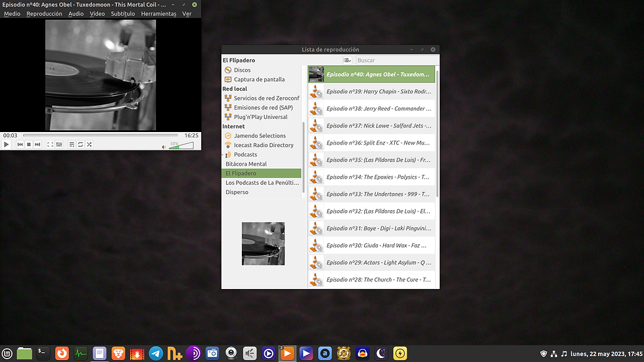Open the Medio menu
The height and width of the screenshot is (362, 644).
tap(12, 14)
